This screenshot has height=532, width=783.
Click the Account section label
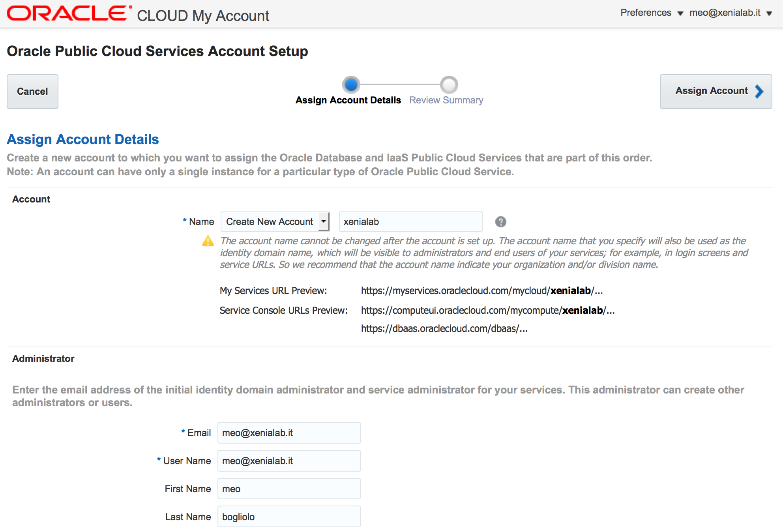click(x=31, y=199)
